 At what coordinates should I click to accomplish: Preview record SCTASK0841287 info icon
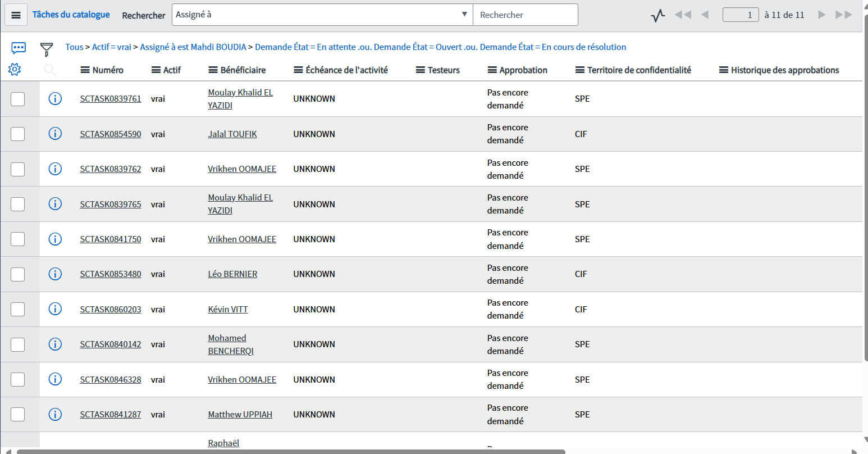[x=55, y=414]
